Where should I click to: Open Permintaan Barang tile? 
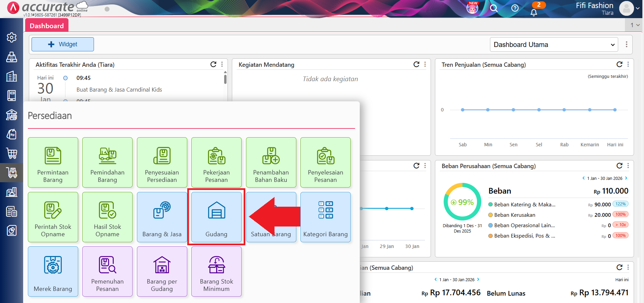coord(53,162)
